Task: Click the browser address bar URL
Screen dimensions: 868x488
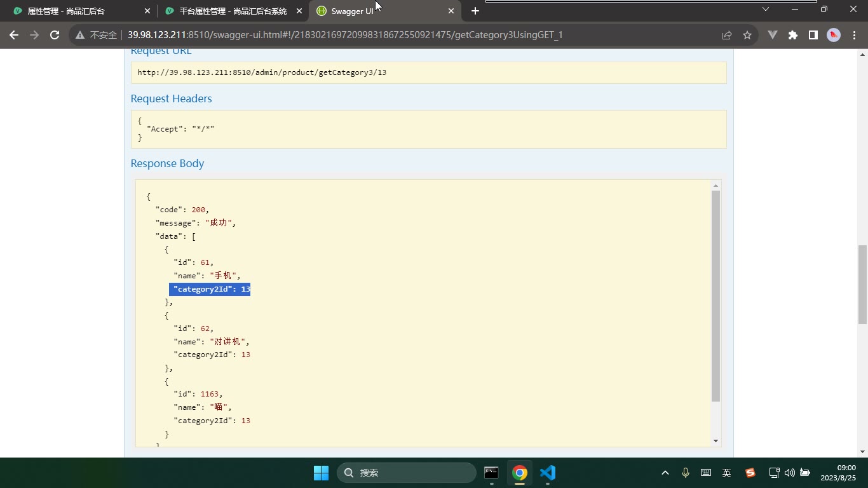Action: point(345,35)
